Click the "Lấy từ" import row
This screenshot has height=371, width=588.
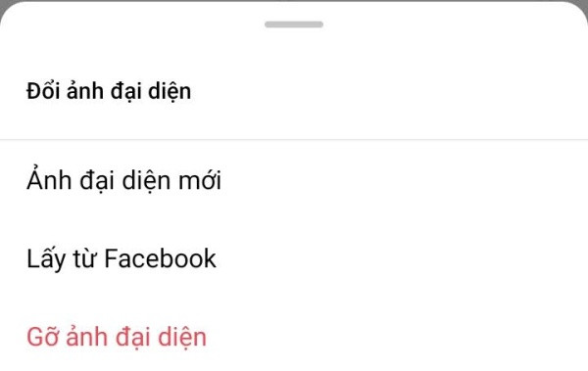click(x=294, y=258)
